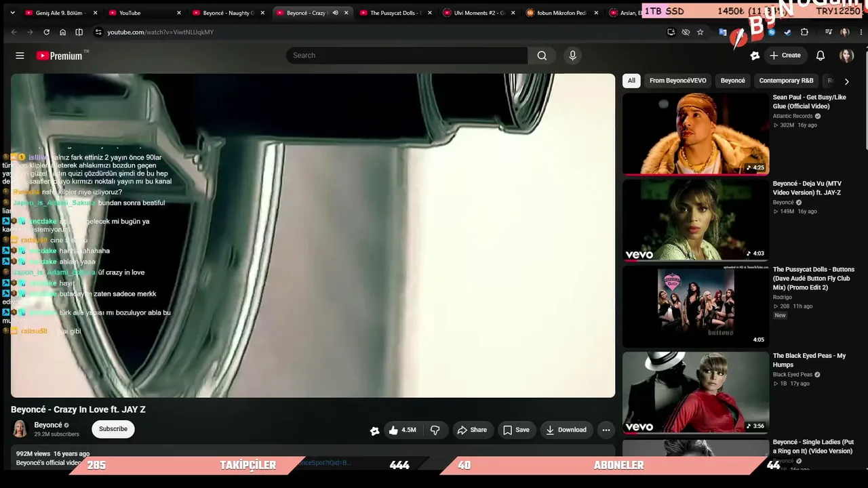Close the Beyoncé - Naughty tab

(262, 13)
